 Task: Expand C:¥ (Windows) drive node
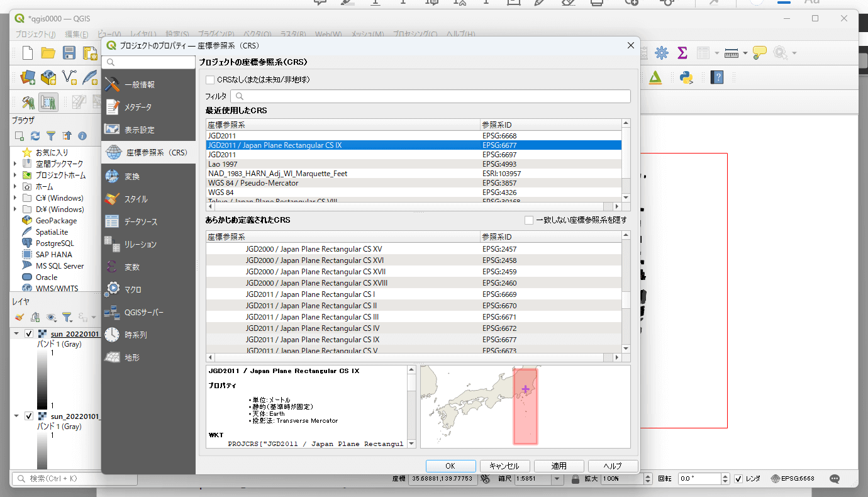click(x=16, y=198)
